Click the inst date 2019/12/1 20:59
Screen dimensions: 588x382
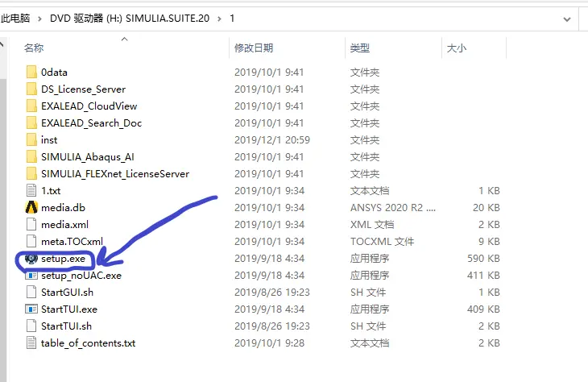[x=272, y=140]
